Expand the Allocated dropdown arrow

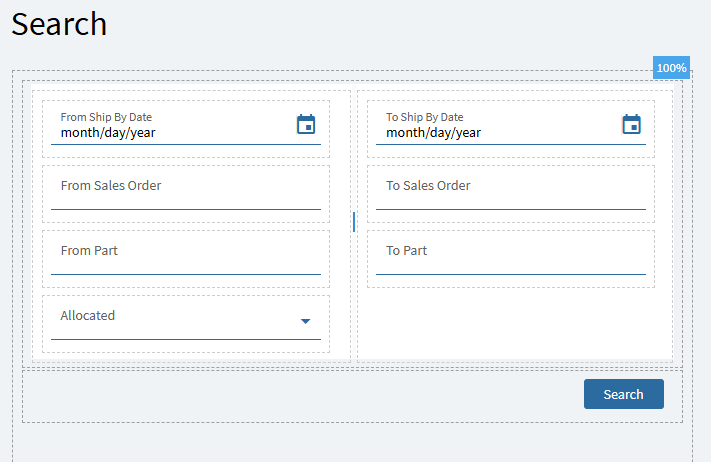306,321
